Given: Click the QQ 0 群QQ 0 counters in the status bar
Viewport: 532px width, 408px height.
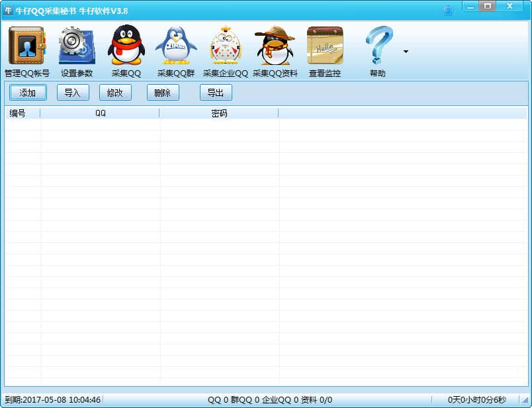Looking at the screenshot, I should pos(270,399).
